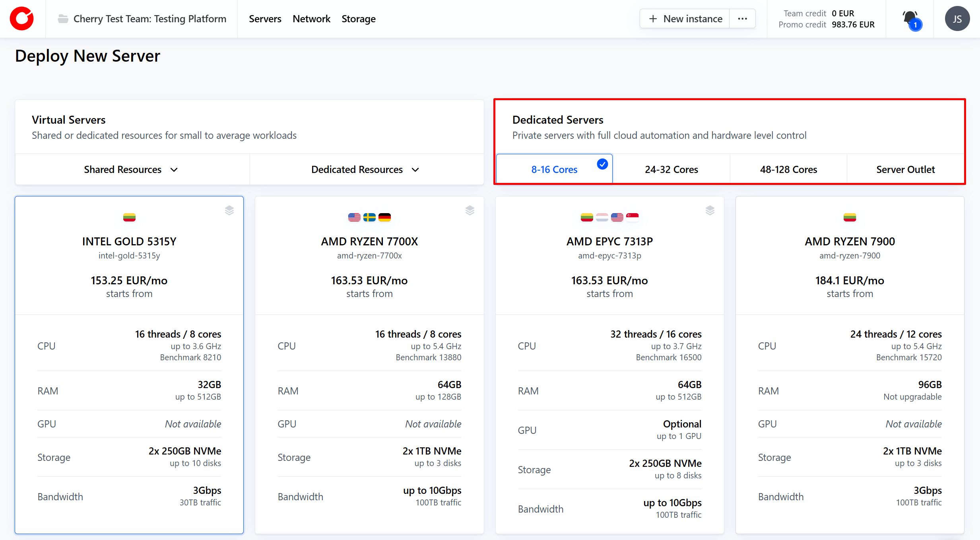Select the 24-32 Cores option
Viewport: 980px width, 540px height.
pos(671,169)
